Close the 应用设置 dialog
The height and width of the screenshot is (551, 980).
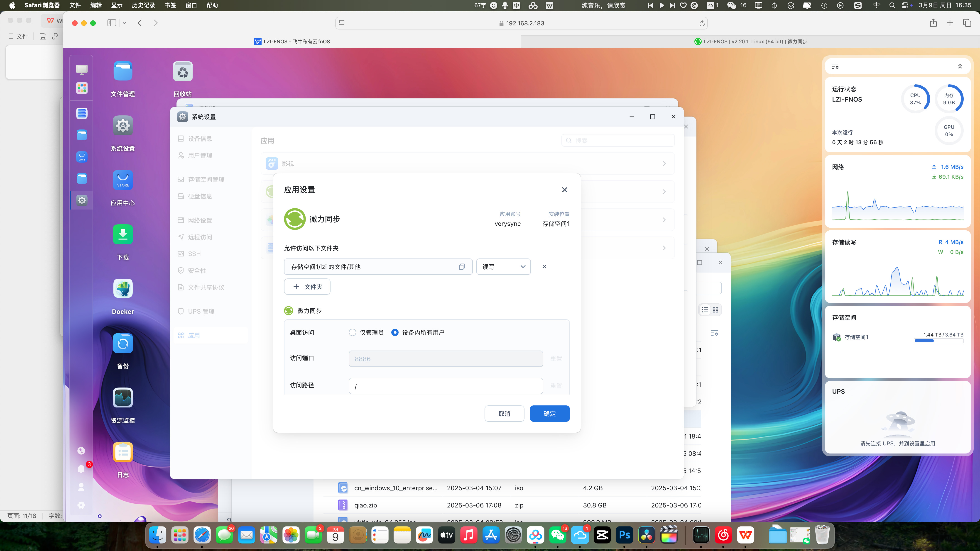pyautogui.click(x=565, y=190)
